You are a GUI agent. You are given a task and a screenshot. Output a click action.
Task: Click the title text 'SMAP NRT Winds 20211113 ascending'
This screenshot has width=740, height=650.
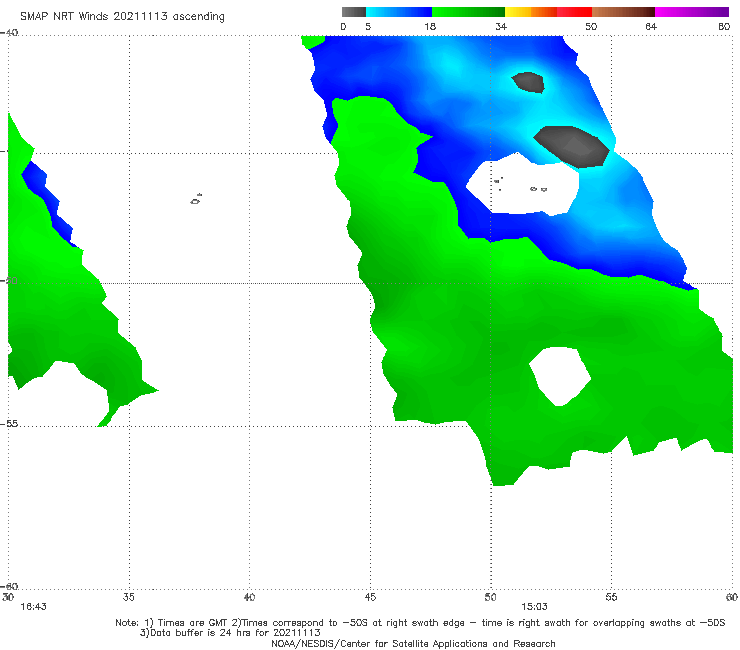122,17
